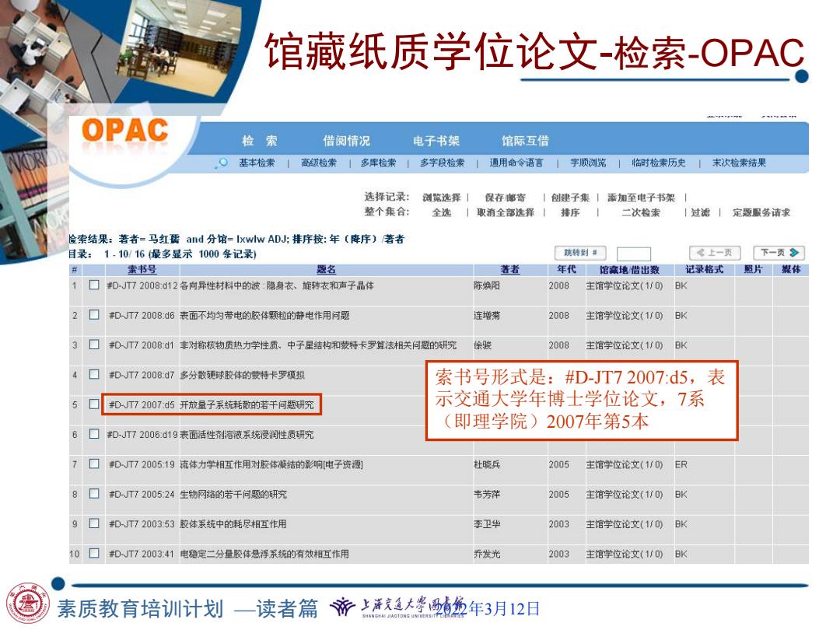The height and width of the screenshot is (630, 840).
Task: Focus the jump-to record number field
Action: point(633,254)
